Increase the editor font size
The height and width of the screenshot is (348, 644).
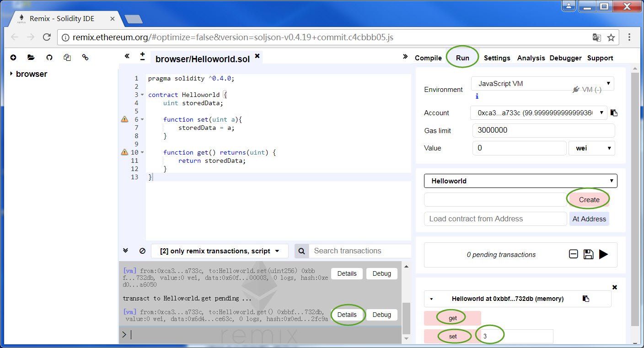tap(142, 54)
